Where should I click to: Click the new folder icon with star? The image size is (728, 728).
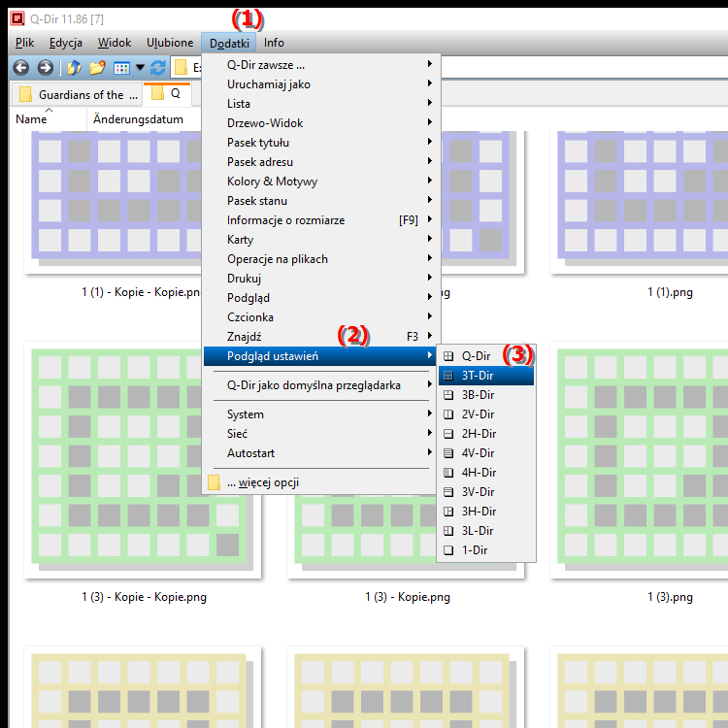[x=97, y=68]
